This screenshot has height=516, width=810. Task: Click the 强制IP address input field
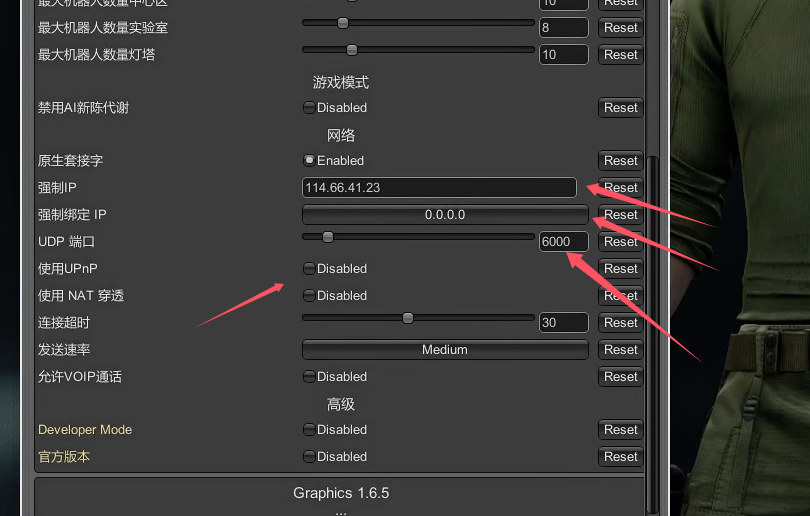[439, 187]
